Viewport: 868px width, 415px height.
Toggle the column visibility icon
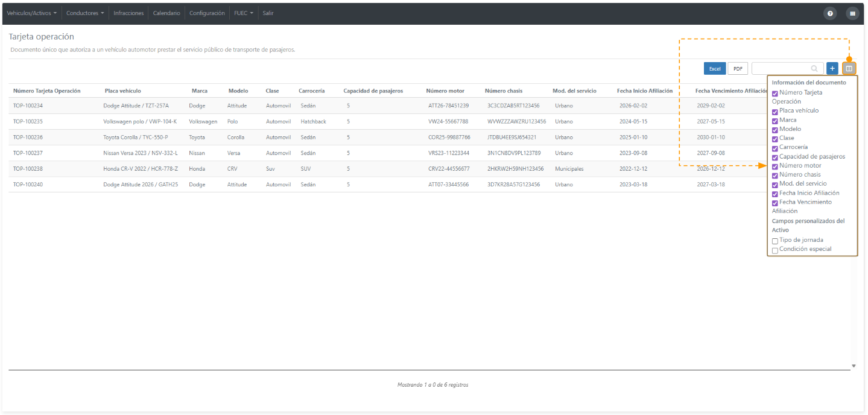[849, 69]
